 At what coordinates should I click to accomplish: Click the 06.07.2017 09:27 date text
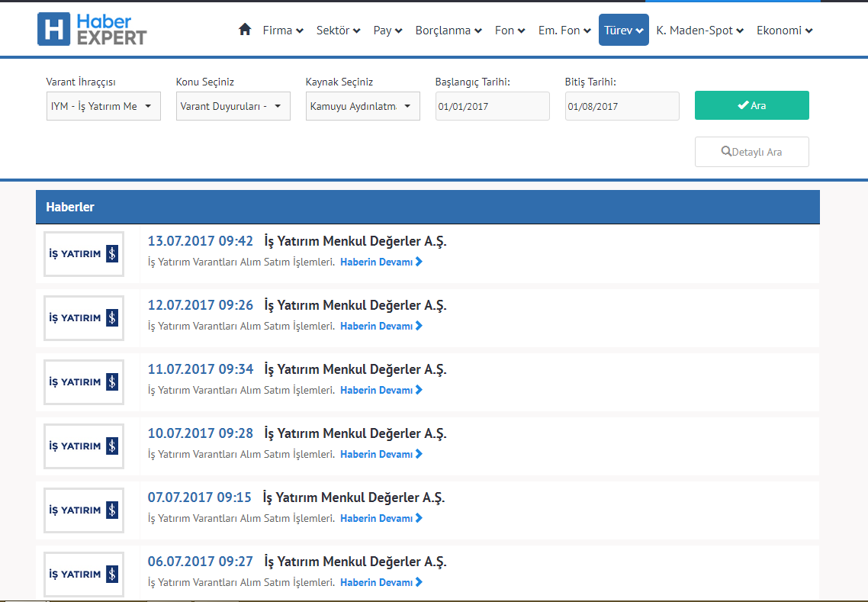click(x=201, y=562)
